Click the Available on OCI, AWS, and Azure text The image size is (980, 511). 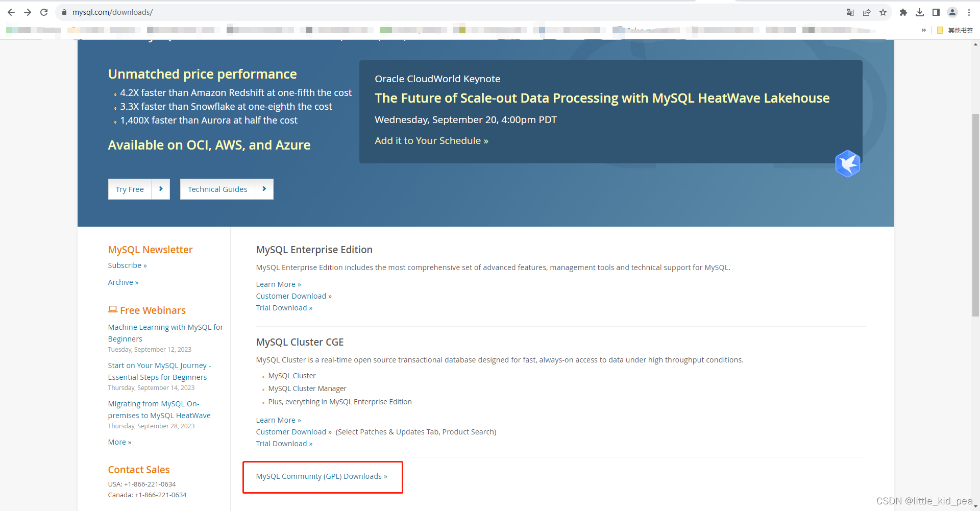(x=209, y=145)
